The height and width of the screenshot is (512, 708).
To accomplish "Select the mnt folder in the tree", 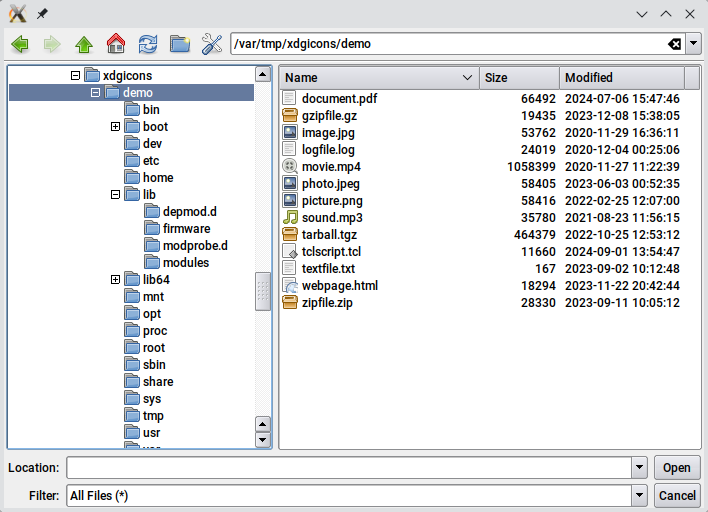I will coord(153,297).
